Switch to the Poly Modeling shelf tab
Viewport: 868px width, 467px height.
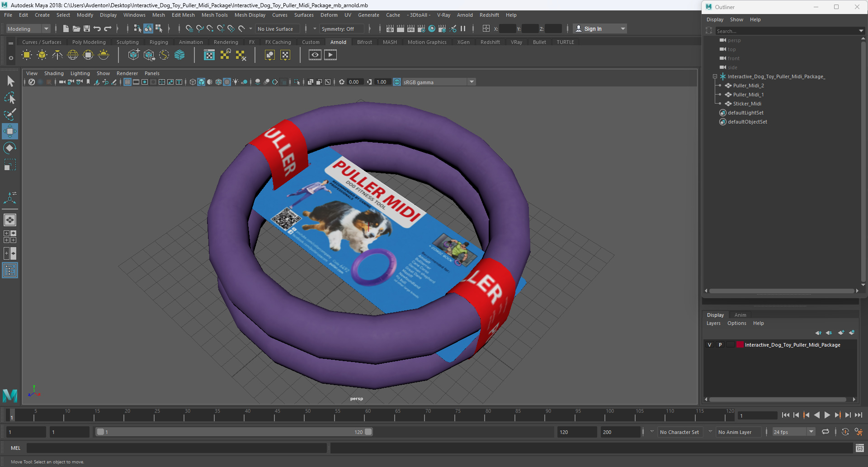click(89, 42)
